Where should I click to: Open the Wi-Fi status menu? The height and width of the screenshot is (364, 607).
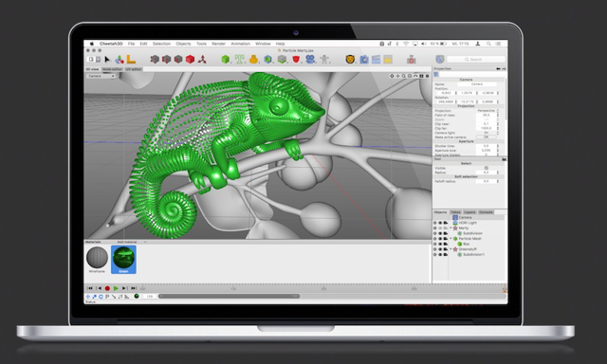pyautogui.click(x=406, y=44)
